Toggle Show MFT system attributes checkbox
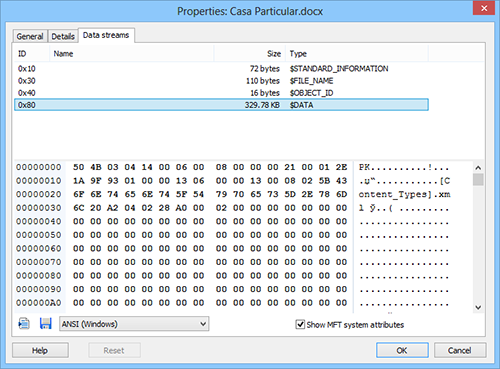The image size is (500, 369). coord(300,324)
